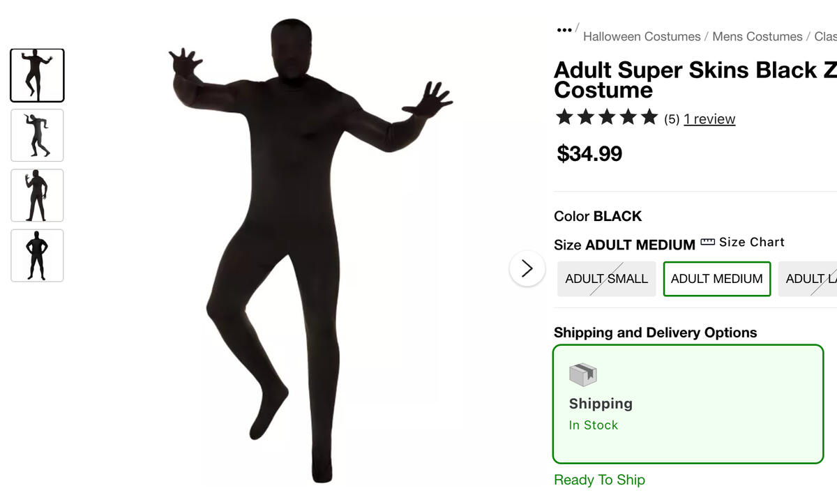837x504 pixels.
Task: Choose the ADULT SMALL size option
Action: [x=606, y=279]
